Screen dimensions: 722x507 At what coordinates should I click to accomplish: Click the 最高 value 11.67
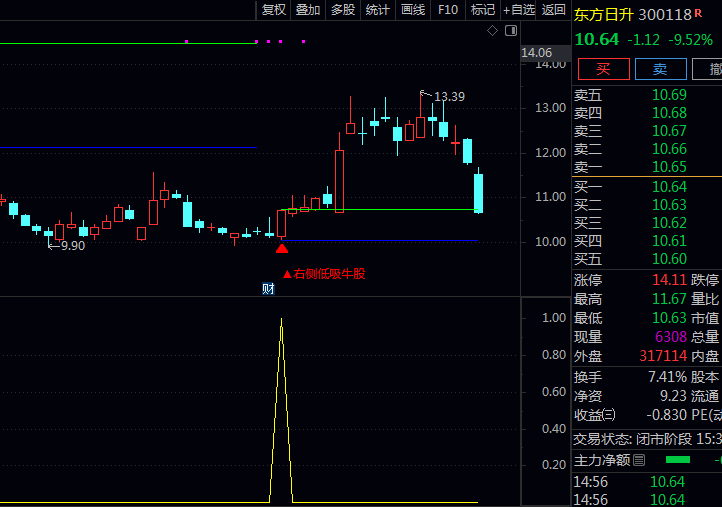669,299
